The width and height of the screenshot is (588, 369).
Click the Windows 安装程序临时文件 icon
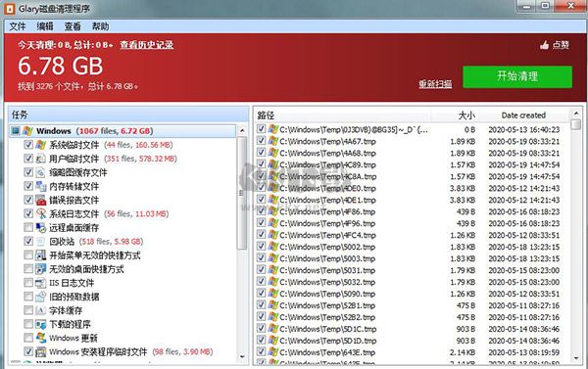(40, 351)
